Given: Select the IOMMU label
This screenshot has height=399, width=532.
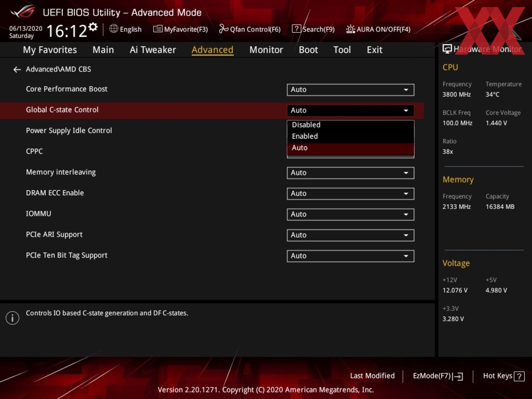Looking at the screenshot, I should coord(38,214).
